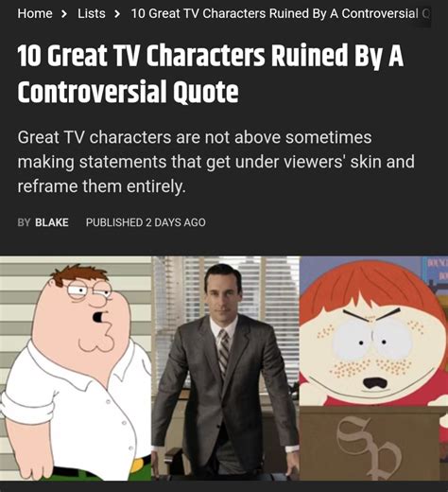Click the striped tie on suited man
The width and height of the screenshot is (448, 492).
[x=224, y=352]
